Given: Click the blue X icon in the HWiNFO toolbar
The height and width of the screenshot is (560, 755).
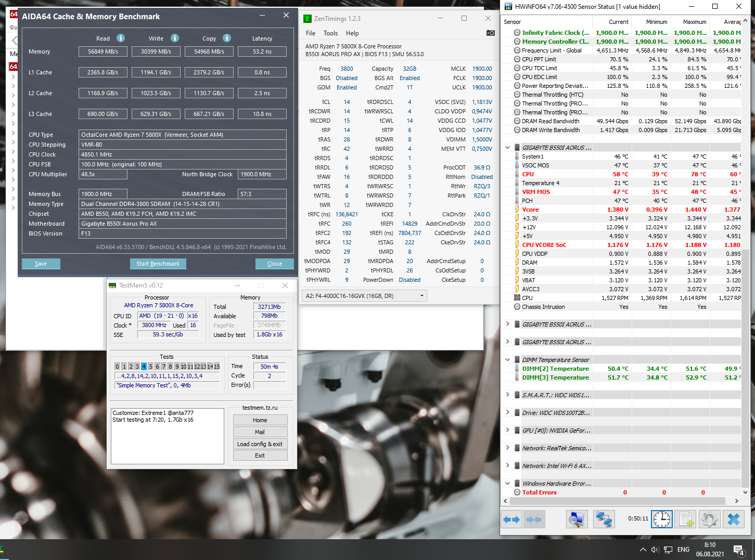Looking at the screenshot, I should click(x=734, y=519).
